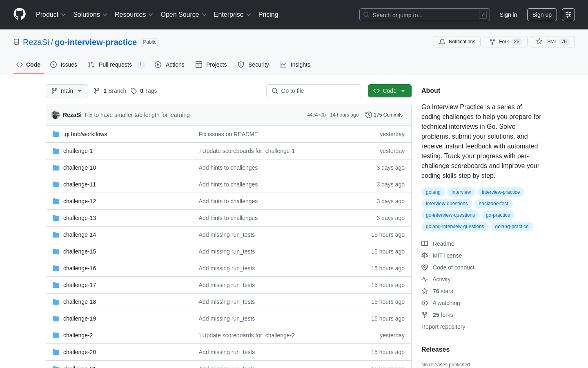
Task: Click the heart icon beside Code of conduct
Action: click(x=425, y=267)
